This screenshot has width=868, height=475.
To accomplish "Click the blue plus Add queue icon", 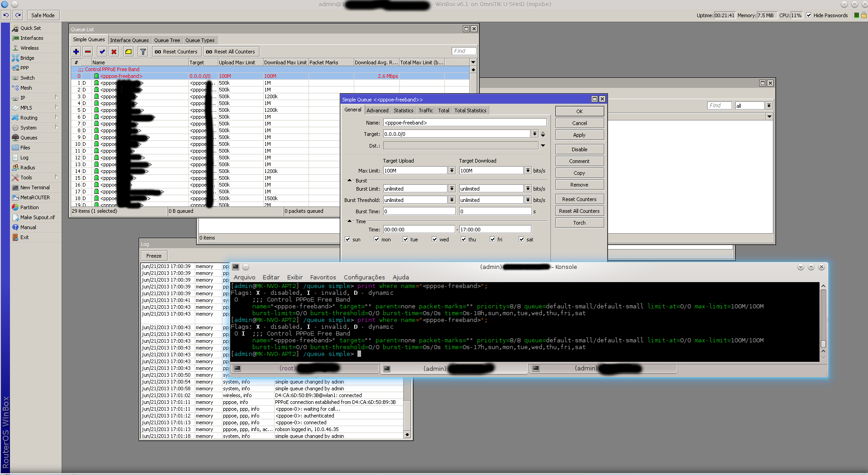I will pyautogui.click(x=76, y=52).
